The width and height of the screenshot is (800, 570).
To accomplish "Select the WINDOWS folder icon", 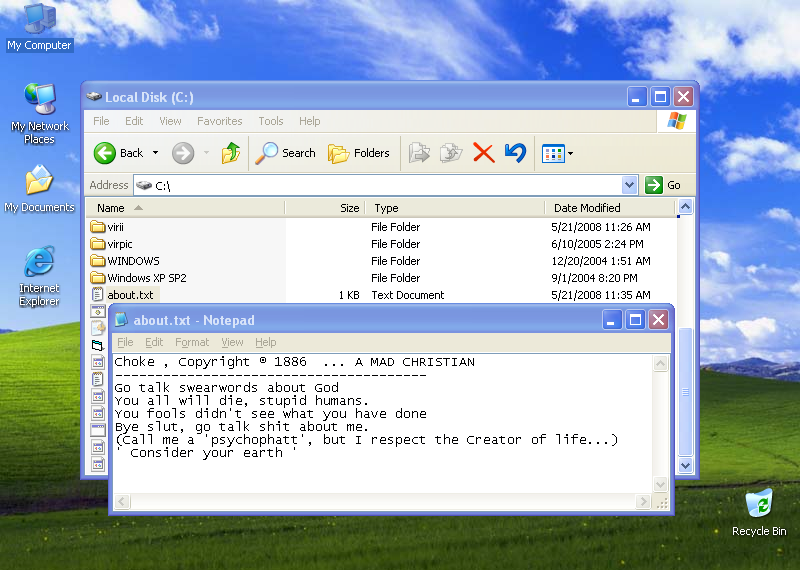I will (x=97, y=261).
